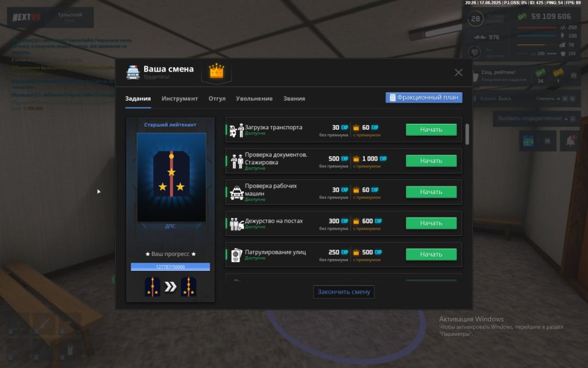View the Звания tab
The width and height of the screenshot is (588, 368).
click(x=294, y=98)
